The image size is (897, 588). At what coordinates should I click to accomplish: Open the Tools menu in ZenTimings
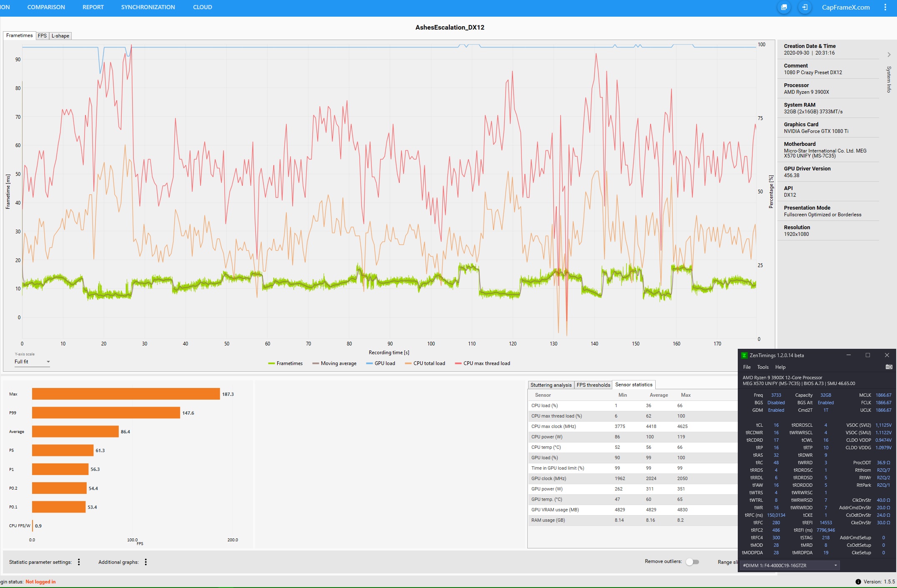763,367
